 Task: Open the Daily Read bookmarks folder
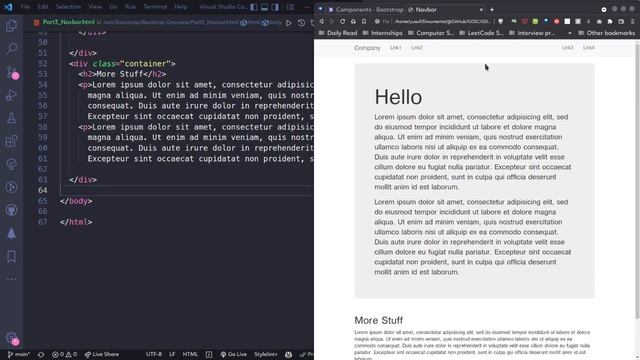point(338,33)
